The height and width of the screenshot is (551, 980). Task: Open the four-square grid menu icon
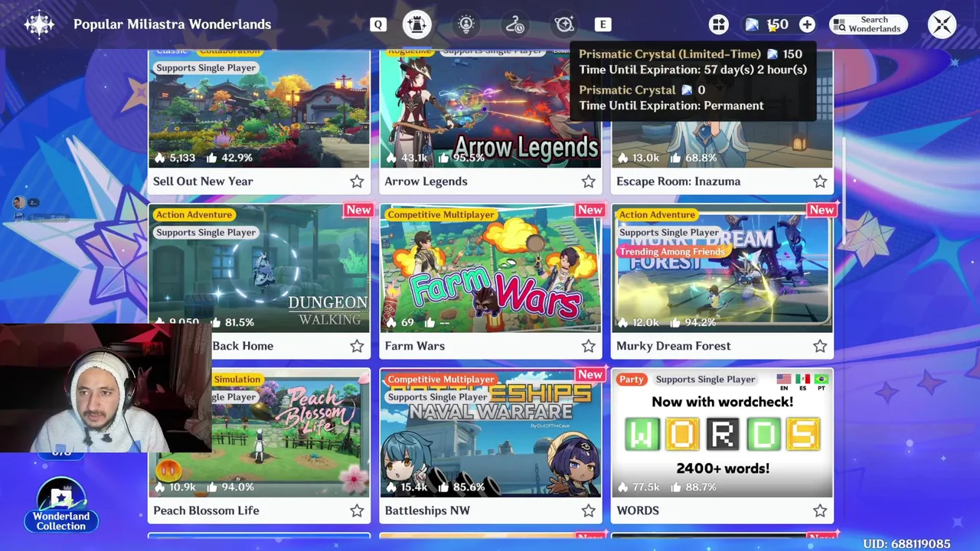point(718,25)
